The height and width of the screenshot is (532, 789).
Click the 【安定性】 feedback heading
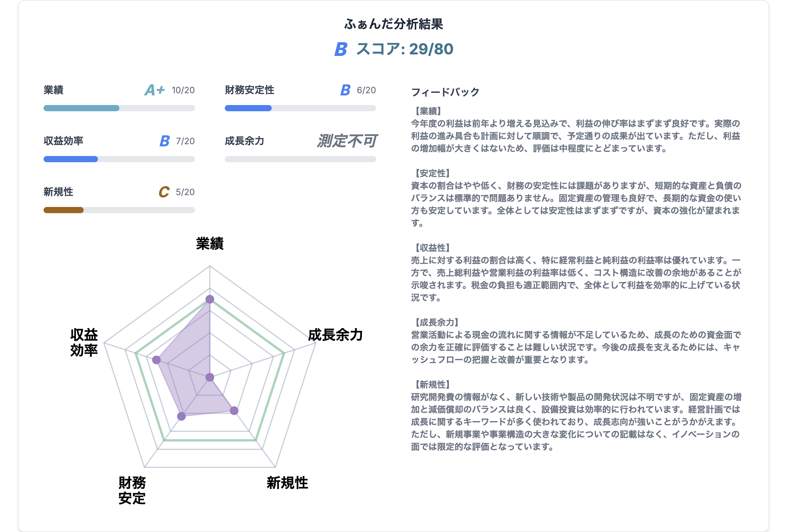433,173
